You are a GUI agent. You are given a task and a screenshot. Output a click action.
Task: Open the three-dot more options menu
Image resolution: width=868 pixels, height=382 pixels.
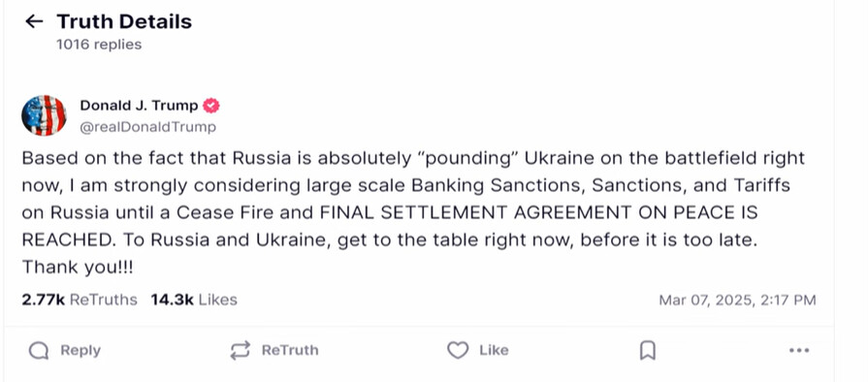[x=799, y=350]
